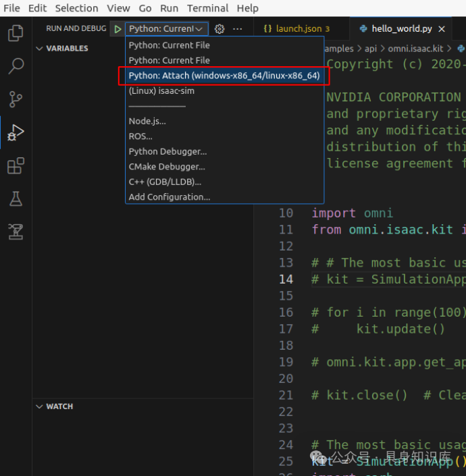Screen dimensions: 466x476
Task: Open the debug configuration dropdown
Action: (166, 29)
